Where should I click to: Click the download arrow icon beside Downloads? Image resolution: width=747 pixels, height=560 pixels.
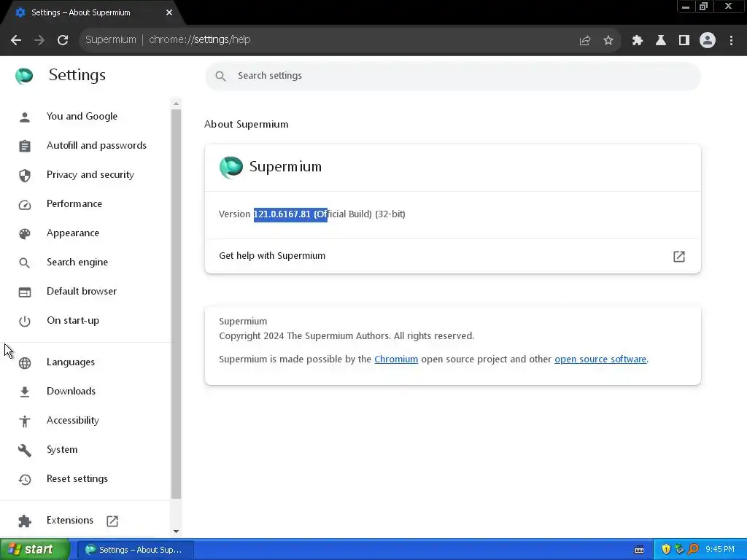pyautogui.click(x=25, y=392)
